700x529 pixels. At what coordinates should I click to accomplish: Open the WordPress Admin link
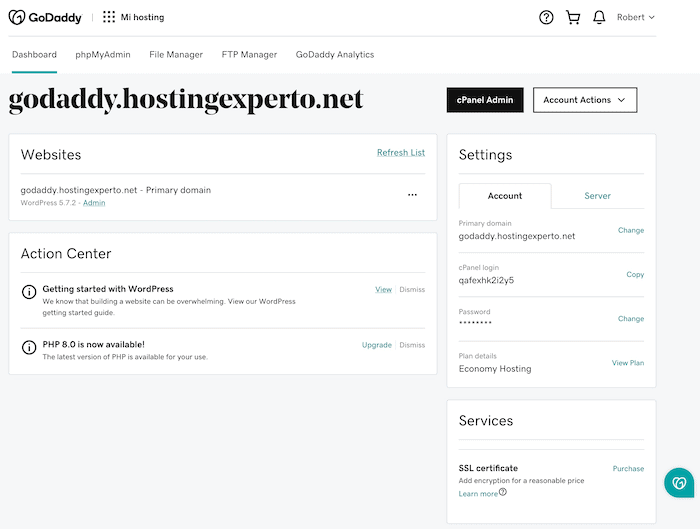pyautogui.click(x=94, y=203)
